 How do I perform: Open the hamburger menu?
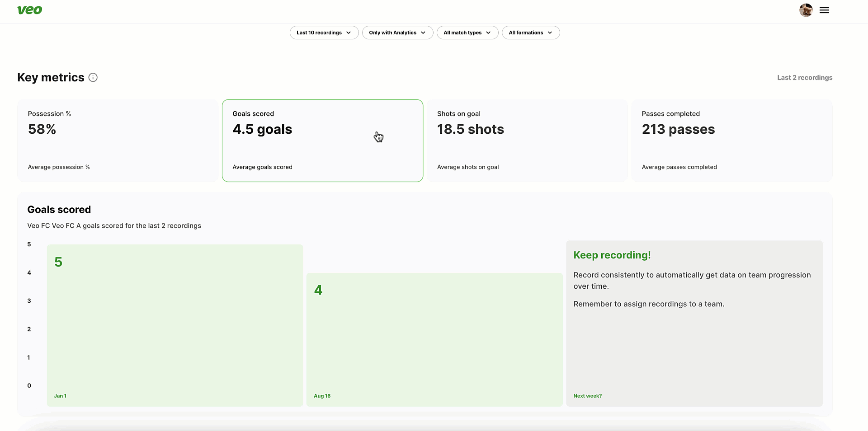click(x=824, y=10)
